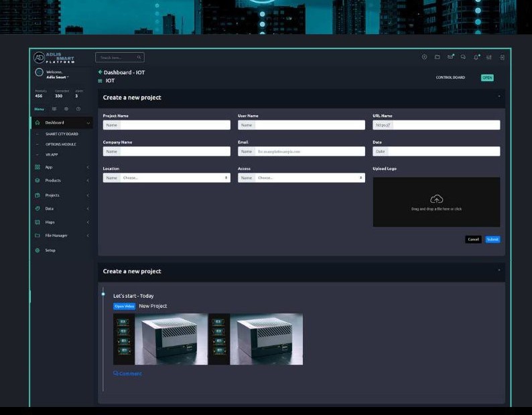The height and width of the screenshot is (415, 532).
Task: Select the chat tab icon next to Menu
Action: tap(54, 109)
